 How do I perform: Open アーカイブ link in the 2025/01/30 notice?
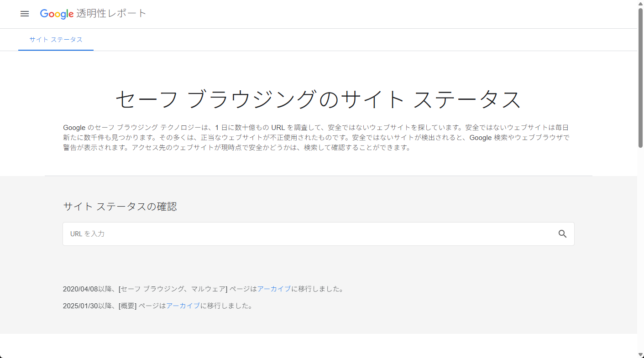coord(183,306)
